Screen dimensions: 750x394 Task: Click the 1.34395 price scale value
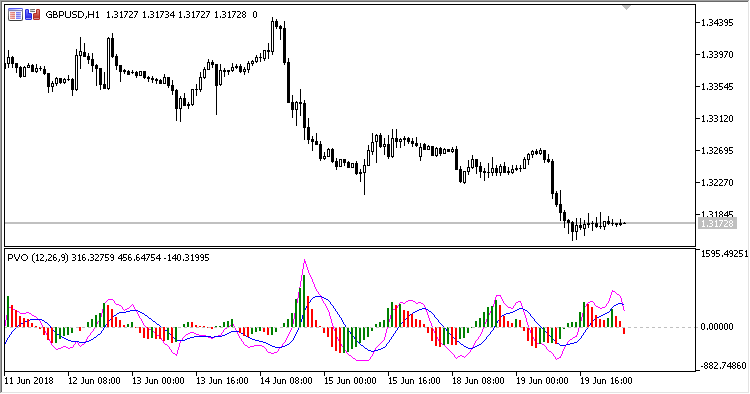pyautogui.click(x=717, y=23)
